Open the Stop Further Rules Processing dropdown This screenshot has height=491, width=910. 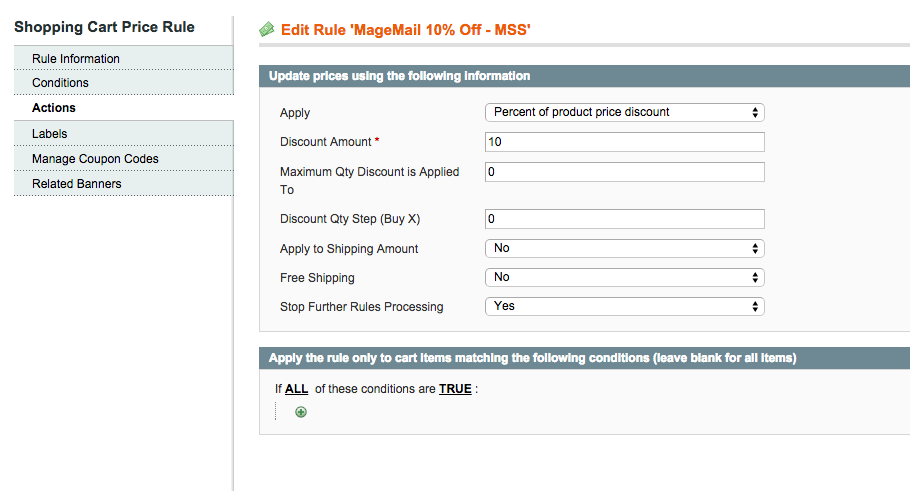pyautogui.click(x=624, y=306)
